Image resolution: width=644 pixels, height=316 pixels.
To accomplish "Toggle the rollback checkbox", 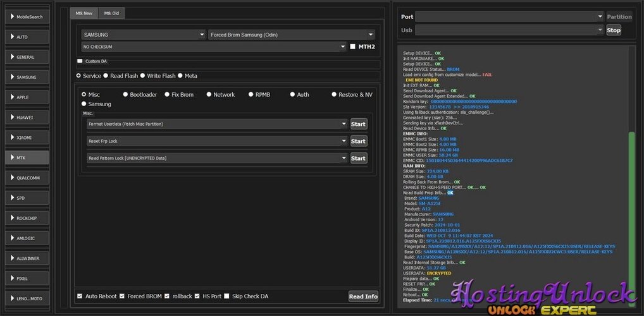I will (167, 296).
